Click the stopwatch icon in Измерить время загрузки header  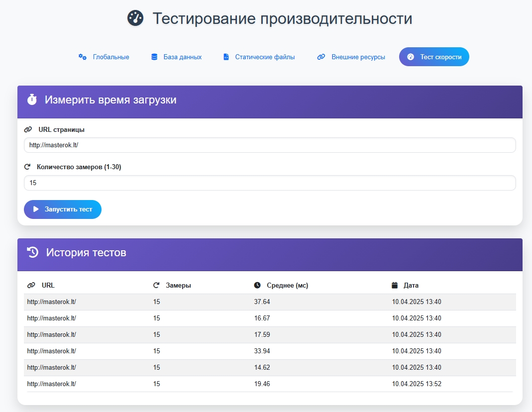tap(33, 100)
